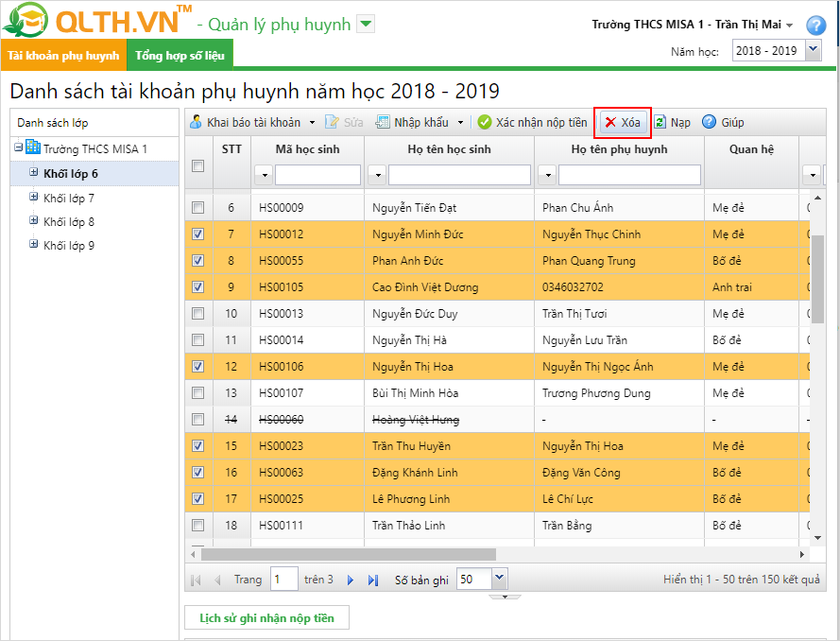This screenshot has height=641, width=840.
Task: Click the QLTH.VN logo
Action: coord(96,21)
